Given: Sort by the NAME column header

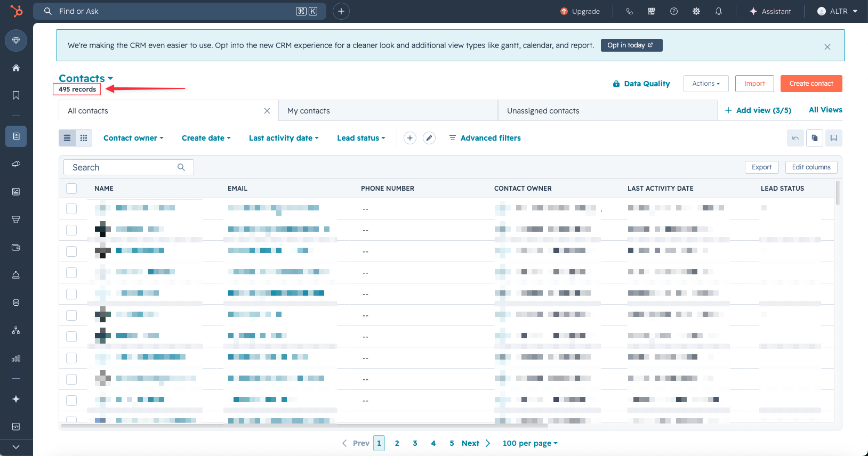Looking at the screenshot, I should tap(104, 188).
